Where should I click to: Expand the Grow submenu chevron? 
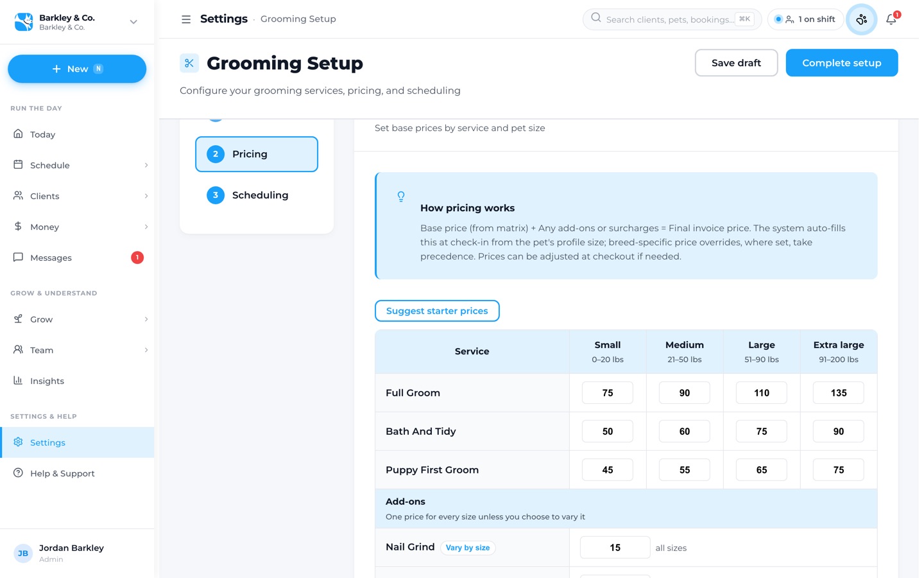click(x=146, y=319)
